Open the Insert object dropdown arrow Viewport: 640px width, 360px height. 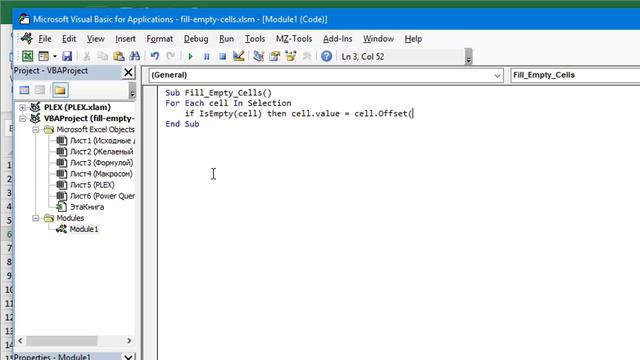55,56
